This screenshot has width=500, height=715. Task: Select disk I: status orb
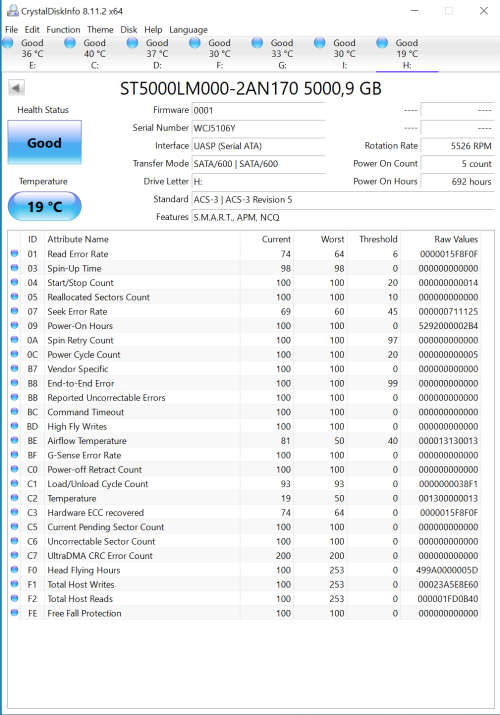(x=320, y=43)
